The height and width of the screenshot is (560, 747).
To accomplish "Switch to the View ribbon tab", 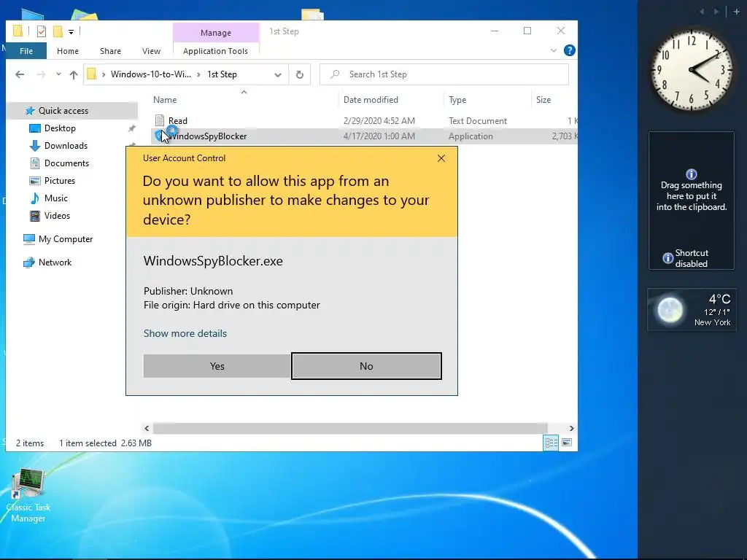I will tap(151, 51).
